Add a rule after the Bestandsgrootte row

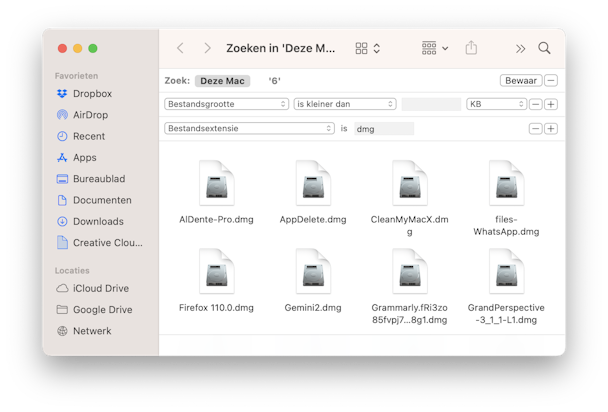pos(551,104)
